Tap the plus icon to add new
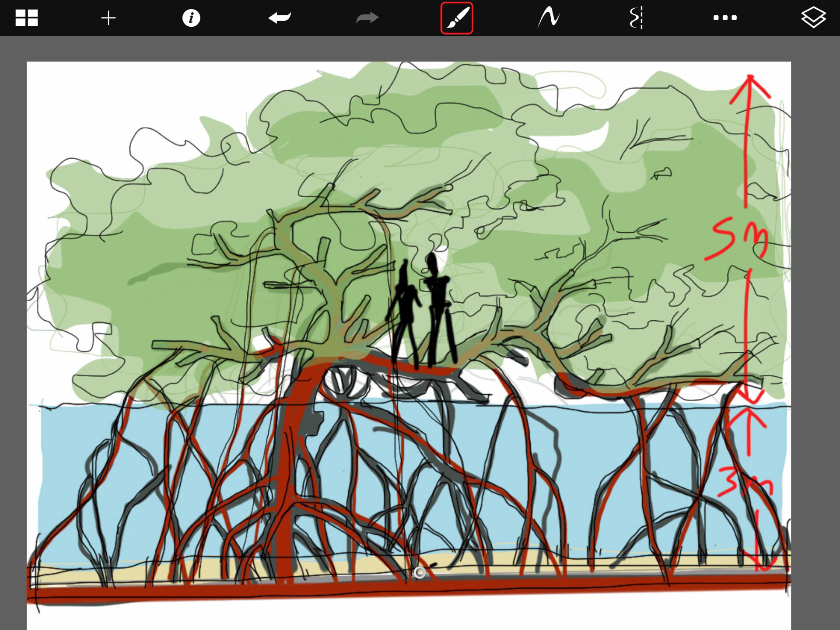The height and width of the screenshot is (630, 840). (108, 18)
